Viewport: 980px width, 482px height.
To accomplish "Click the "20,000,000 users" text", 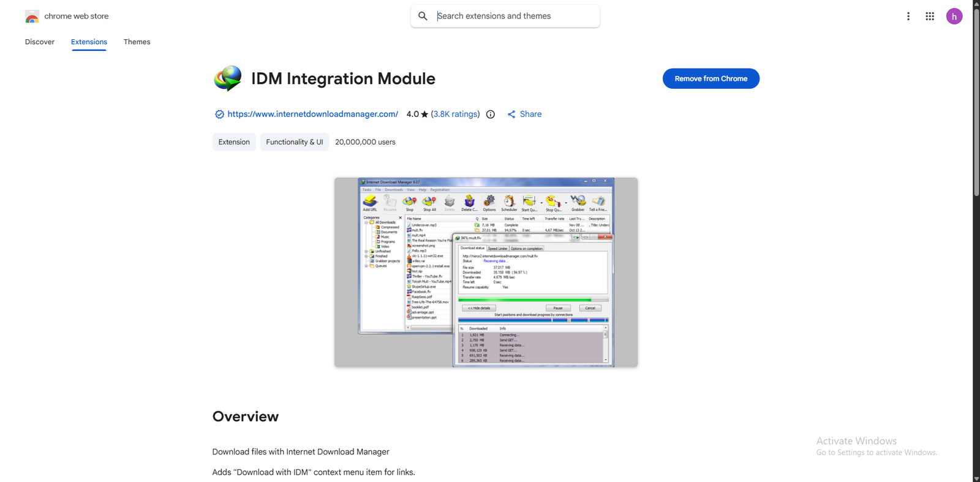I will pyautogui.click(x=365, y=142).
